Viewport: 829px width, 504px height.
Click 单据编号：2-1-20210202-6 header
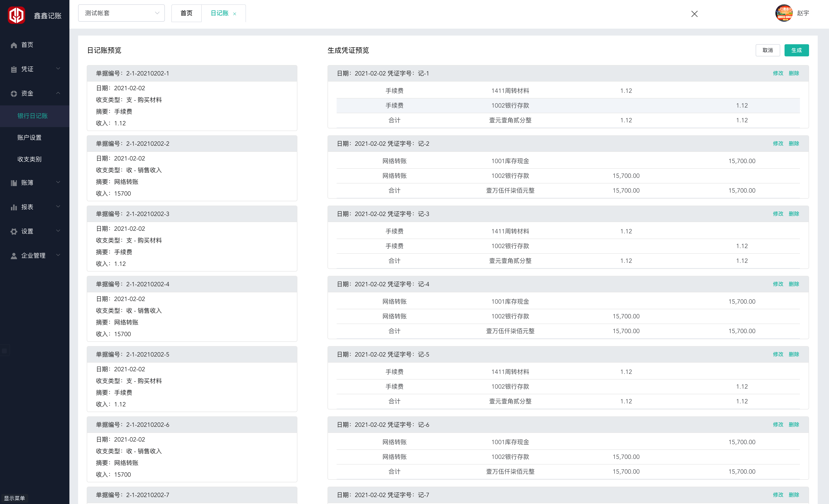(x=192, y=425)
